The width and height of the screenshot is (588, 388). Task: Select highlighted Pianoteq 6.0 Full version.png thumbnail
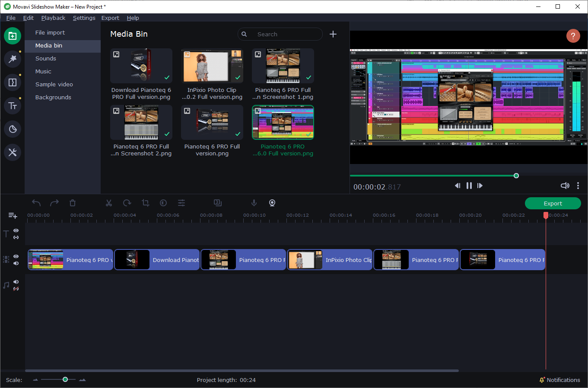(x=283, y=122)
